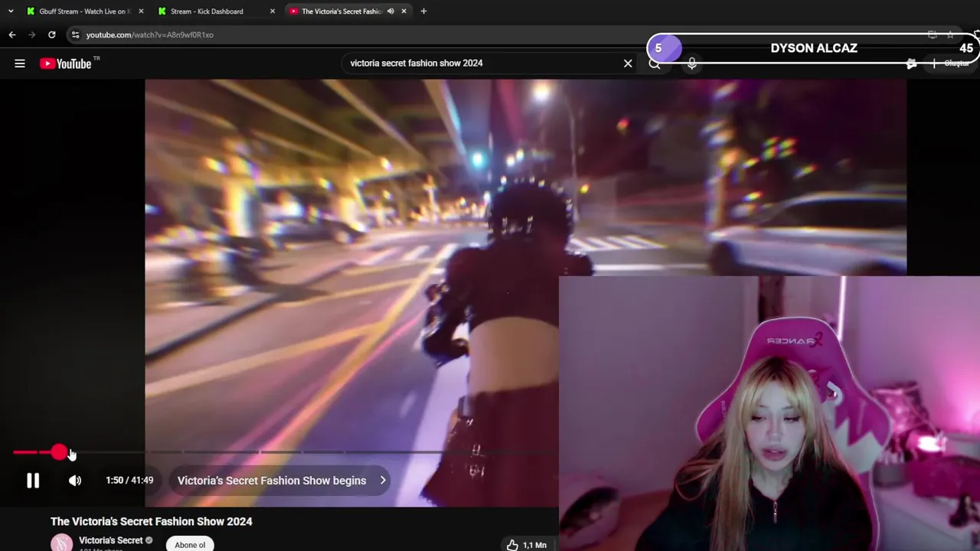The width and height of the screenshot is (980, 551).
Task: Click the red progress bar scrubber handle
Action: tap(59, 453)
